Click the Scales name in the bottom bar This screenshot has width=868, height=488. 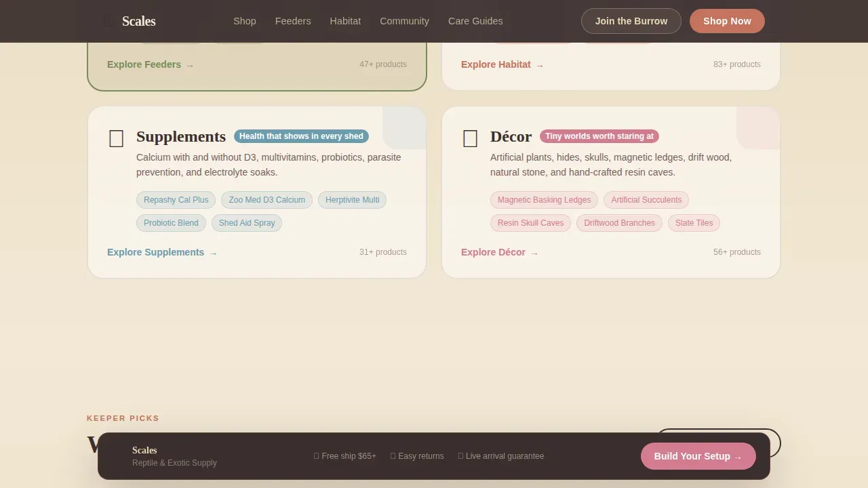pos(144,450)
